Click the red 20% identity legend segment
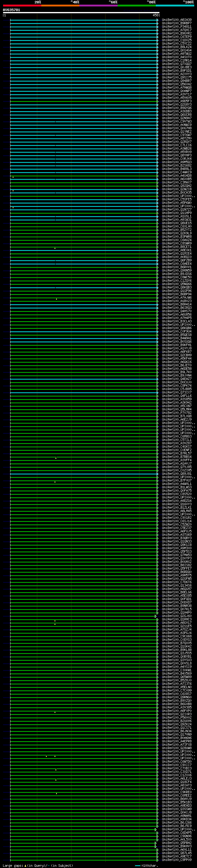The height and width of the screenshot is (868, 197). click(x=22, y=6)
